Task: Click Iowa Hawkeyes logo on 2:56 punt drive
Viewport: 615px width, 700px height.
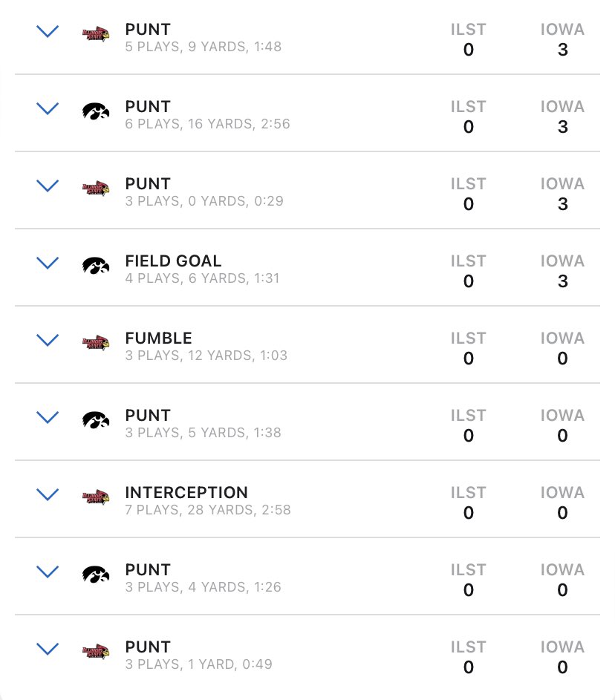Action: (96, 111)
